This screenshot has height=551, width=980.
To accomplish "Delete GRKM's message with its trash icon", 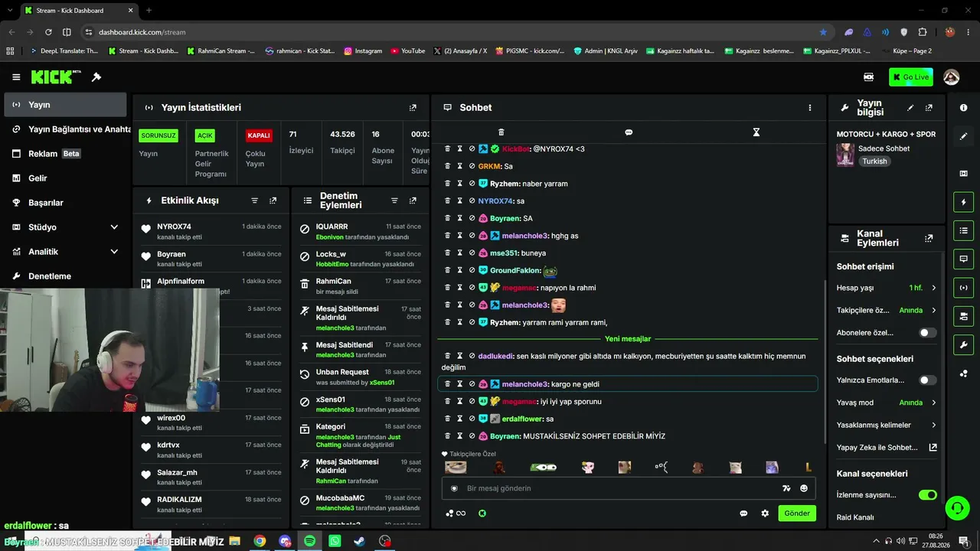I will pos(448,166).
